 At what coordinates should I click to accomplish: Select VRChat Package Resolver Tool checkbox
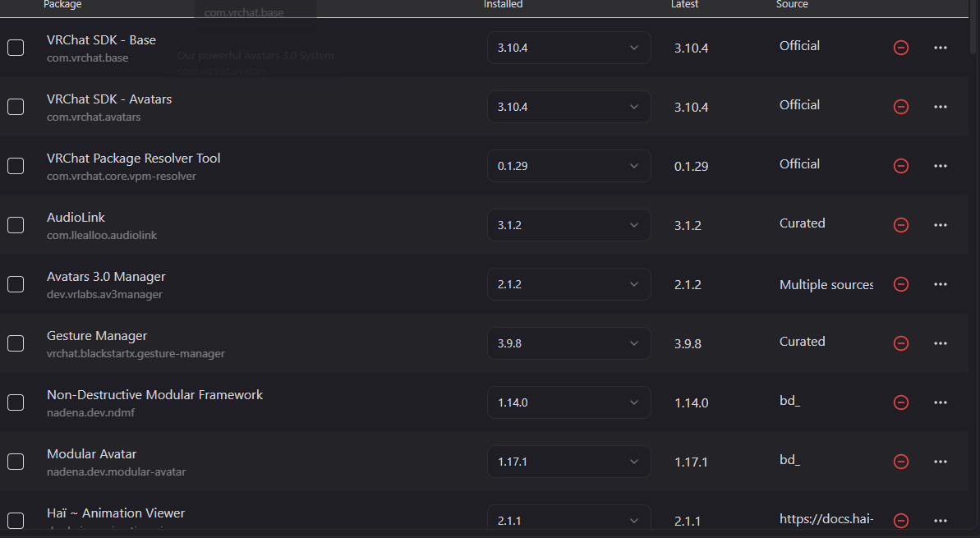(16, 166)
